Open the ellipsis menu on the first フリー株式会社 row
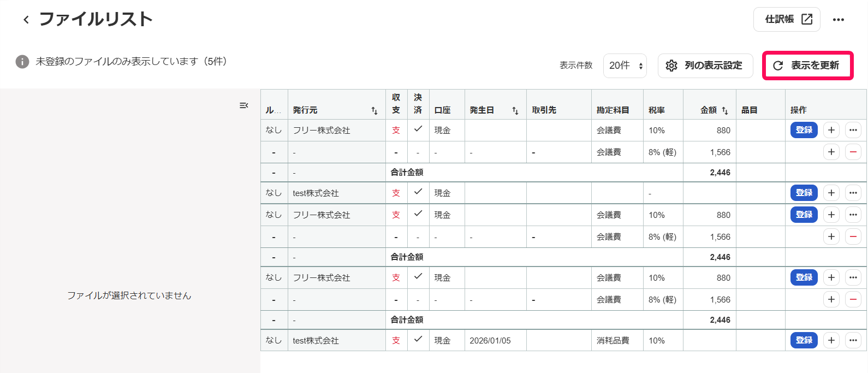Screen dimensions: 868x373 coord(853,130)
